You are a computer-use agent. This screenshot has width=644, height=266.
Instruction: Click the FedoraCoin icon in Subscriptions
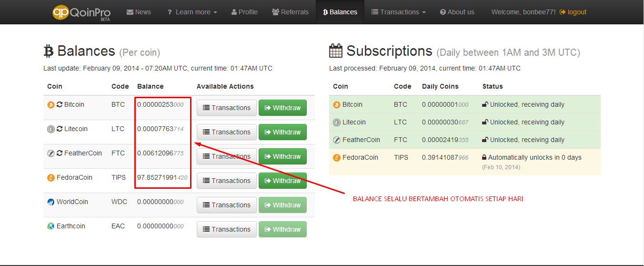(337, 157)
